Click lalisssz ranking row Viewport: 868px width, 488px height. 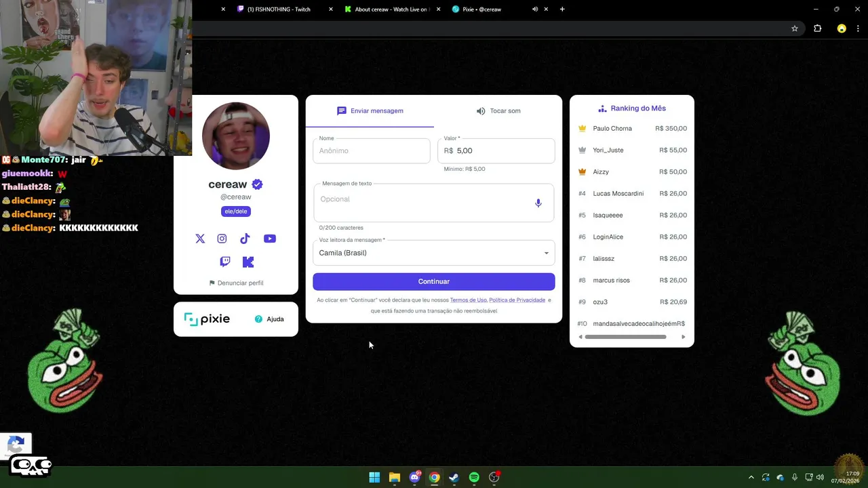pos(632,258)
